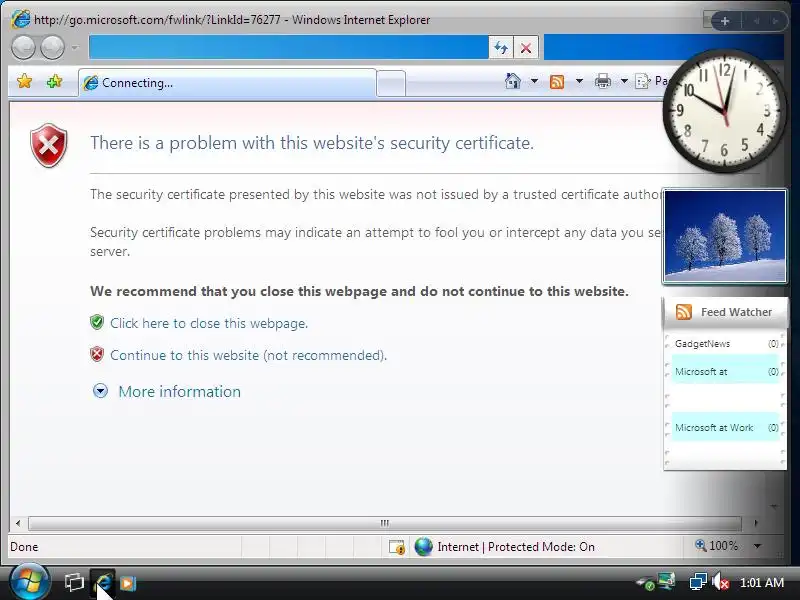Click the More information link text
Image resolution: width=800 pixels, height=600 pixels.
click(180, 391)
